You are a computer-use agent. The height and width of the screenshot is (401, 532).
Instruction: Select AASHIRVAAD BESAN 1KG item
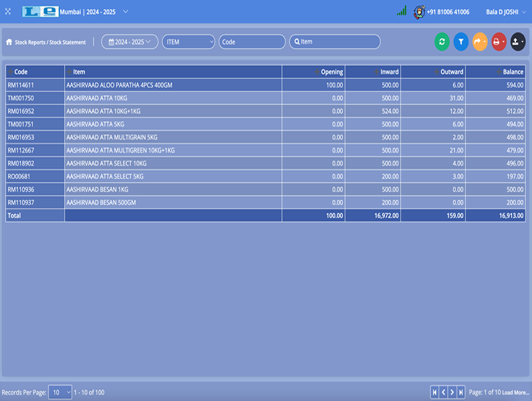[173, 190]
